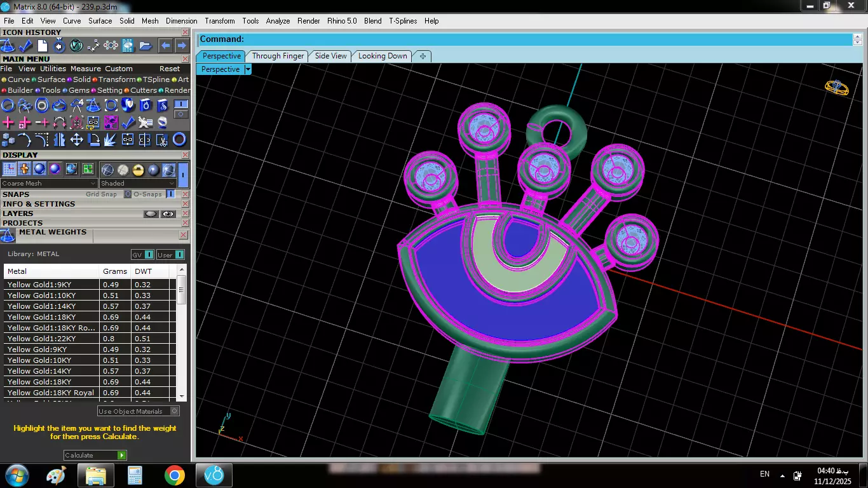Click the metal list scrollbar up arrow
The width and height of the screenshot is (868, 488).
click(182, 270)
